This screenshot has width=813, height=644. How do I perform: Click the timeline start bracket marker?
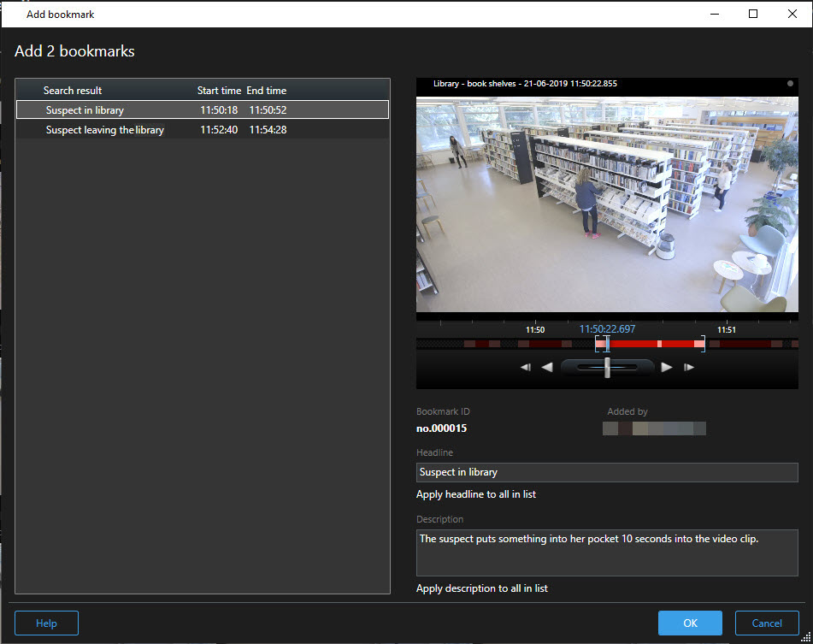(598, 344)
